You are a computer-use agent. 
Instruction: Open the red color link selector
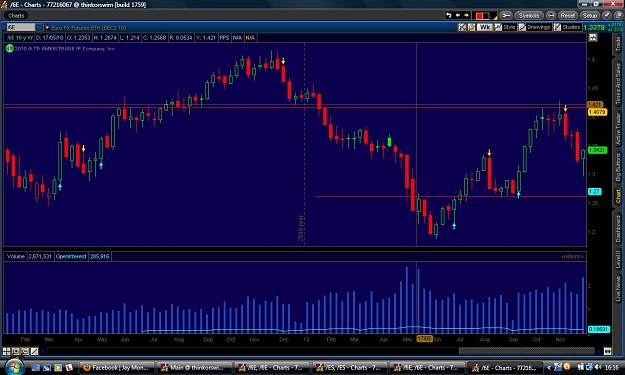[x=484, y=16]
